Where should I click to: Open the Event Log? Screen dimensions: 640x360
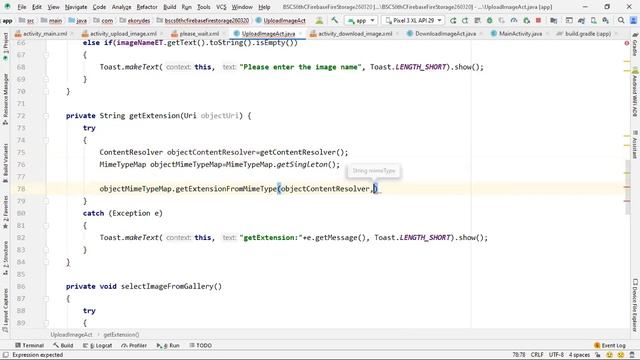(x=610, y=345)
